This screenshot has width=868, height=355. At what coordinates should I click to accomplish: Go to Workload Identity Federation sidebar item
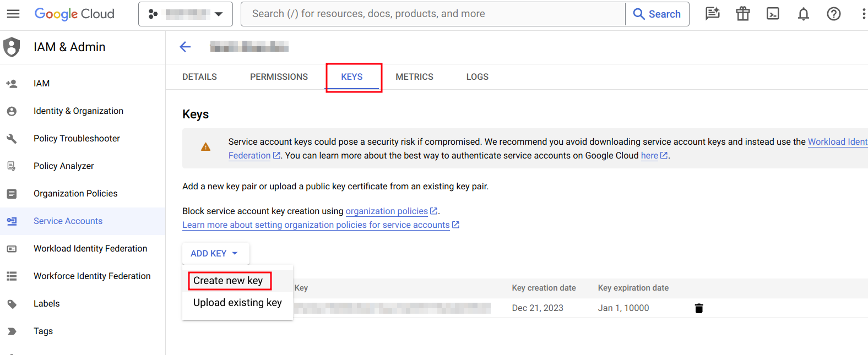pos(90,249)
